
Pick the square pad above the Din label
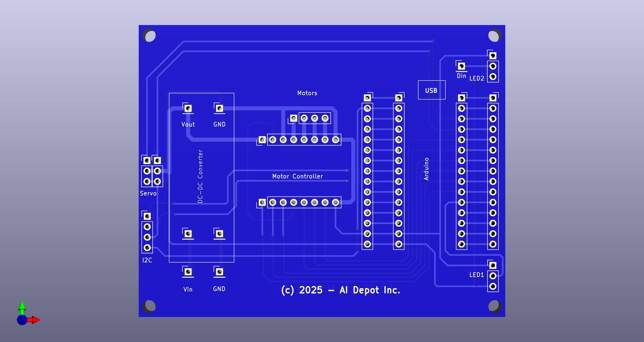pyautogui.click(x=462, y=66)
